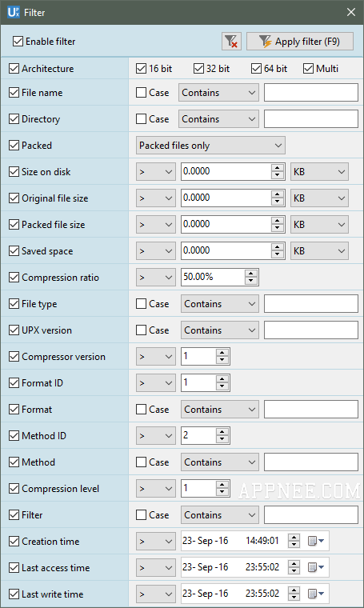Open the Creation time calendar picker icon
The width and height of the screenshot is (364, 608).
(x=315, y=541)
